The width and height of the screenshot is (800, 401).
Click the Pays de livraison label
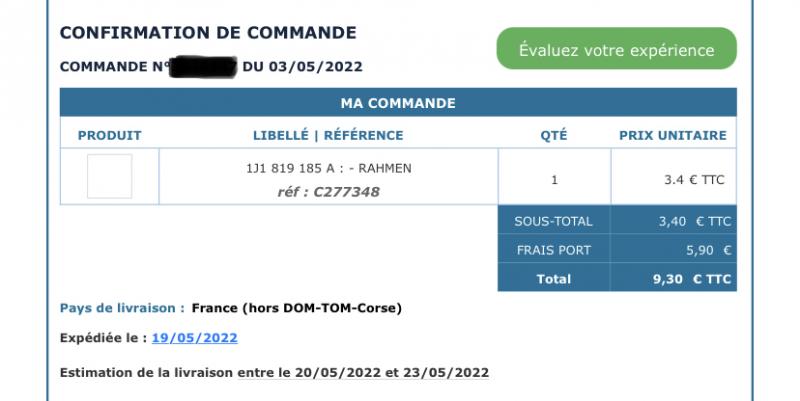pyautogui.click(x=122, y=308)
